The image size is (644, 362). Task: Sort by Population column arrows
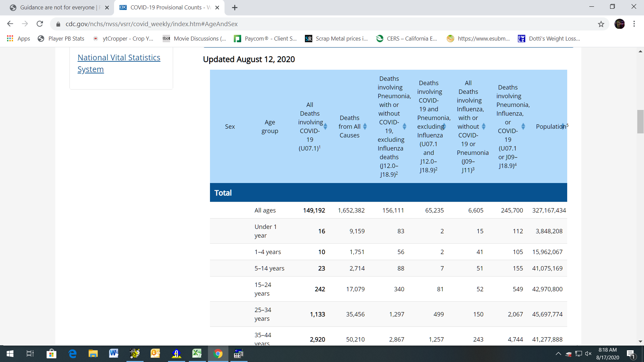tap(563, 126)
